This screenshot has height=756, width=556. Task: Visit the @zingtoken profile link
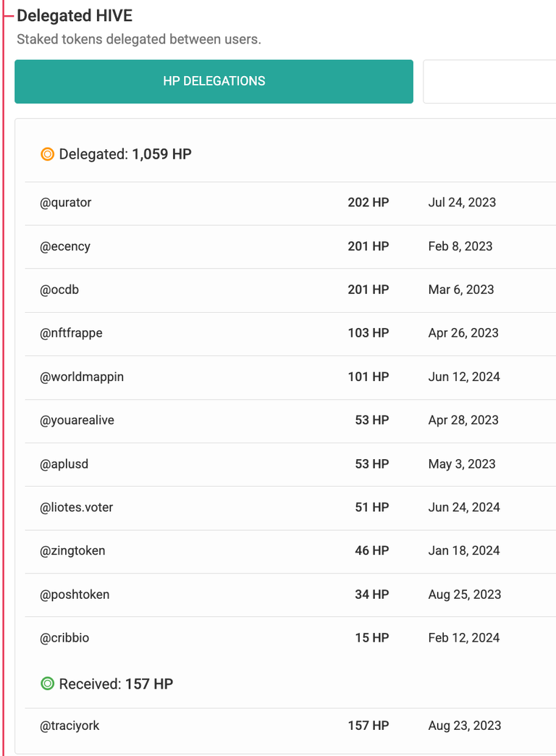pyautogui.click(x=72, y=550)
